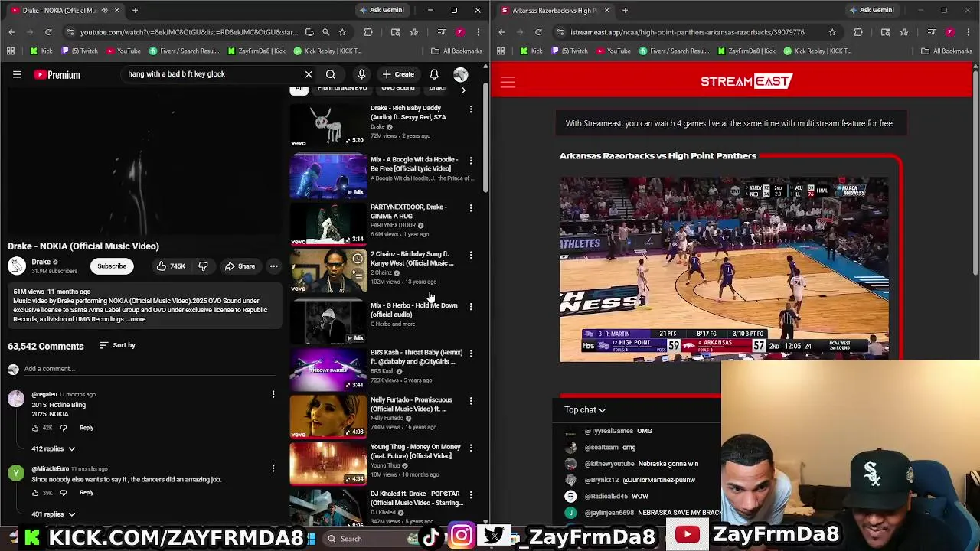The width and height of the screenshot is (980, 551).
Task: Go back in the left browser window
Action: point(11,32)
